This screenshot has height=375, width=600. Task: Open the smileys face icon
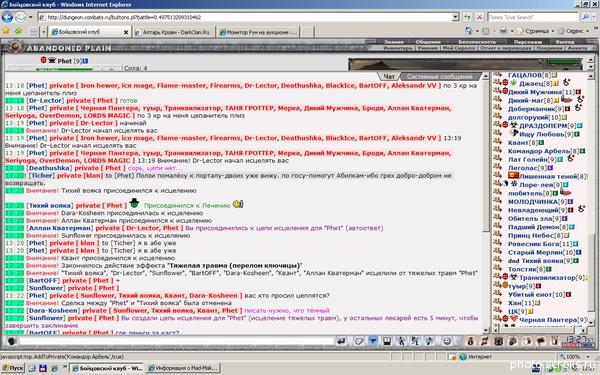447,341
